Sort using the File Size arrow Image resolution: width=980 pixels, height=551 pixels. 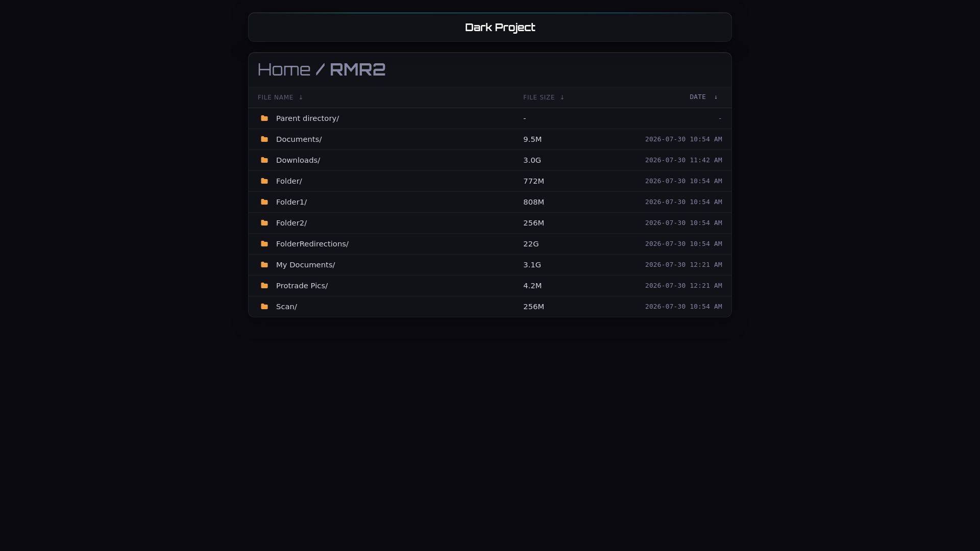click(562, 97)
